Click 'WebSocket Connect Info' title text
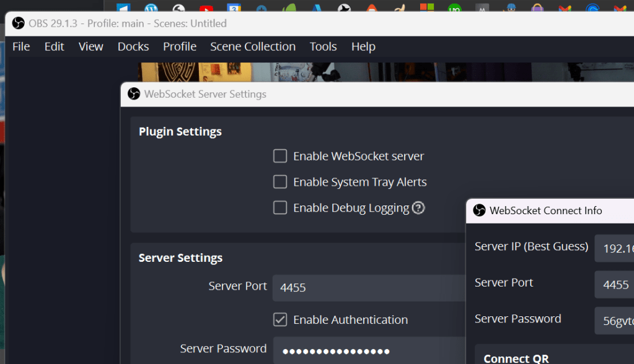Viewport: 634px width, 364px height. tap(545, 210)
